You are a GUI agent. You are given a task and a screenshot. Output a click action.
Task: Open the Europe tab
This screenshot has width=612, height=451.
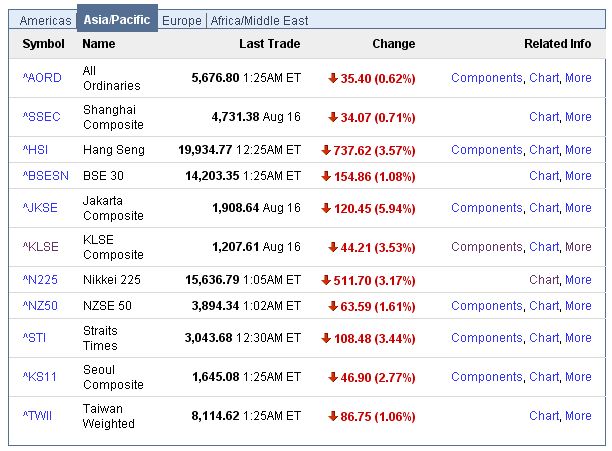[183, 20]
